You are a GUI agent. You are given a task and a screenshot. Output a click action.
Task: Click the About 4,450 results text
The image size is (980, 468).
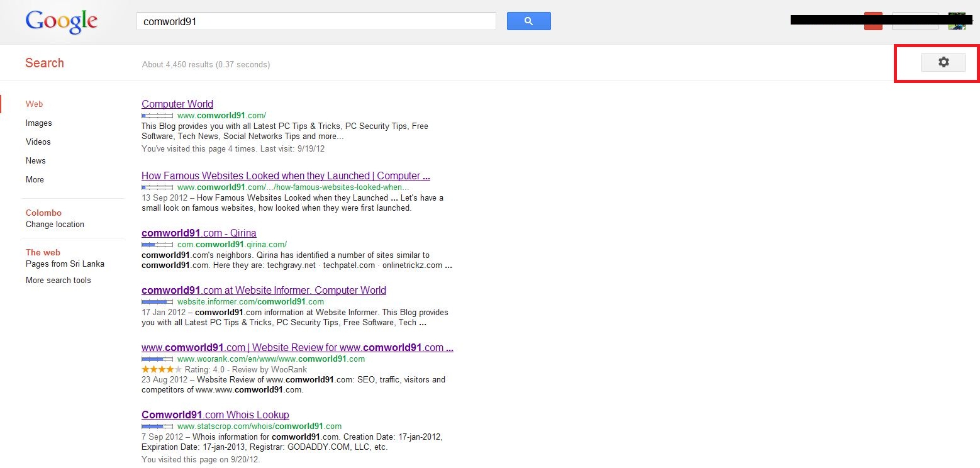coord(206,64)
